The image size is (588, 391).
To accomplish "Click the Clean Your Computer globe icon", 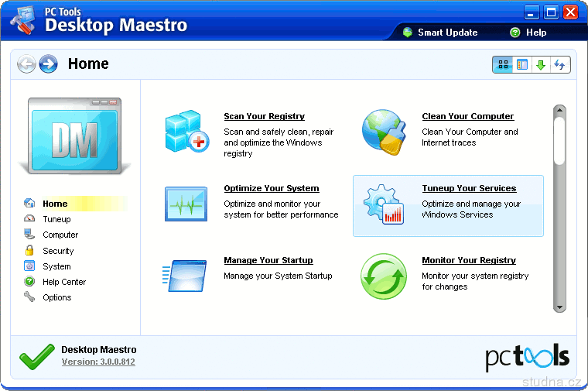I will coord(384,132).
